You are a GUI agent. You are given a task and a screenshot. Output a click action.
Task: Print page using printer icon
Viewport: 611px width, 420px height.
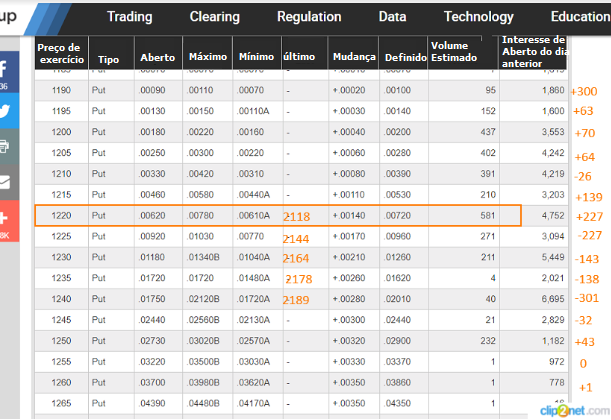point(5,146)
